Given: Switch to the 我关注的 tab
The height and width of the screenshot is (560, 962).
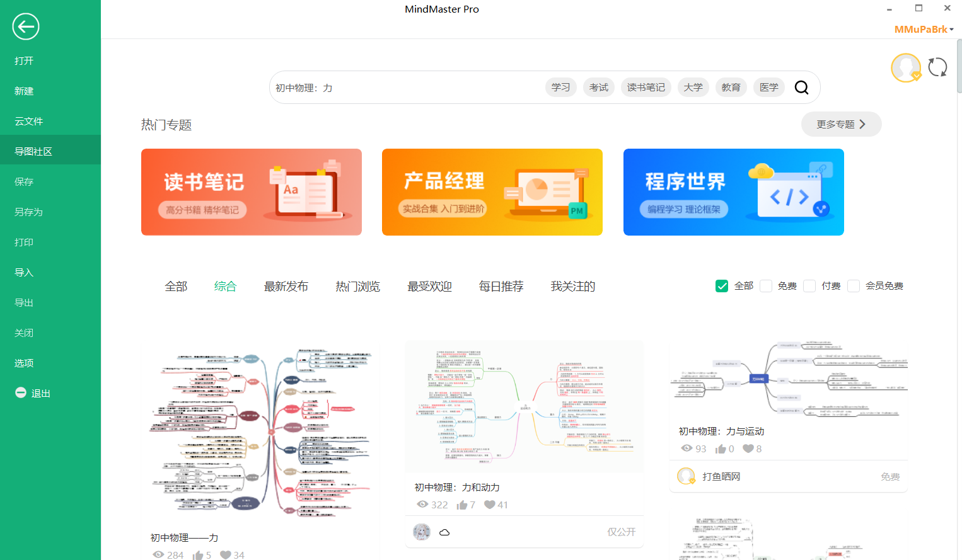Looking at the screenshot, I should (x=573, y=287).
